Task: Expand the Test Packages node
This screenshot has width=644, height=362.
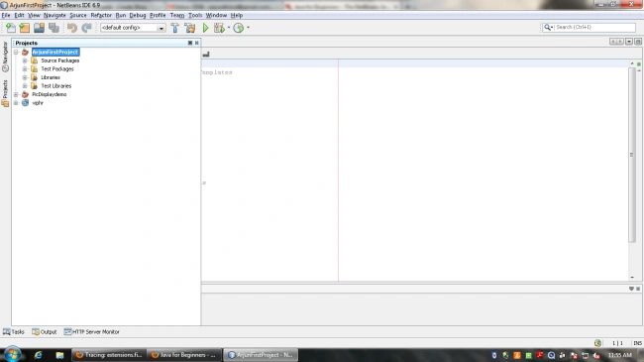Action: coord(25,69)
